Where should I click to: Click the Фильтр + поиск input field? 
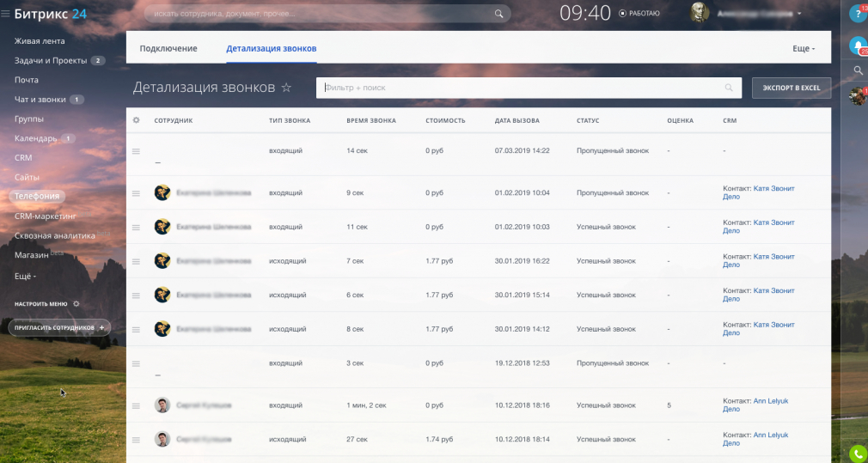click(516, 88)
